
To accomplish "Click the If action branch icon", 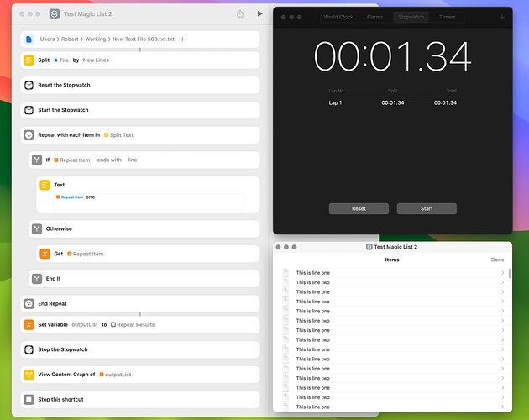I will (x=37, y=160).
